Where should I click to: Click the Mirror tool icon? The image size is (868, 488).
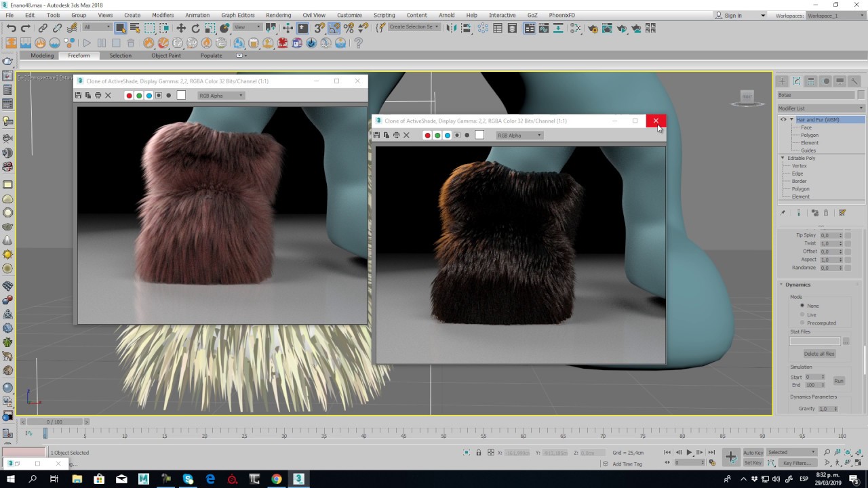[x=452, y=28]
